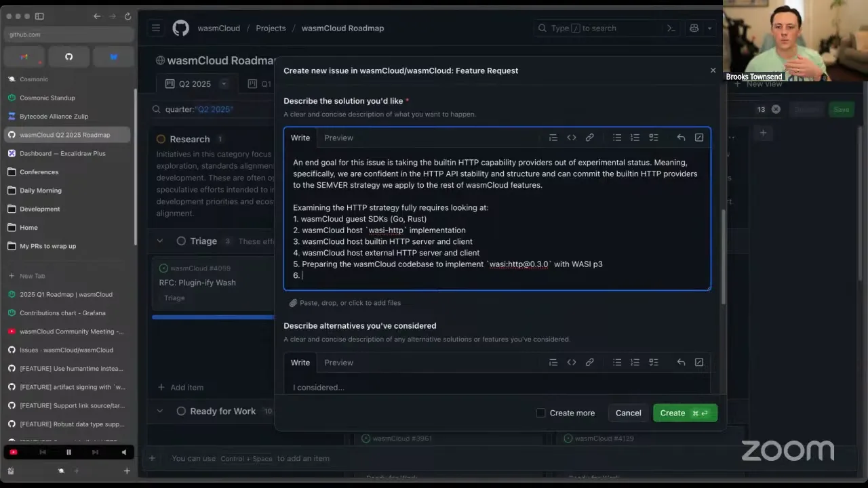Add unordered list in alternatives editor
868x488 pixels.
[617, 363]
